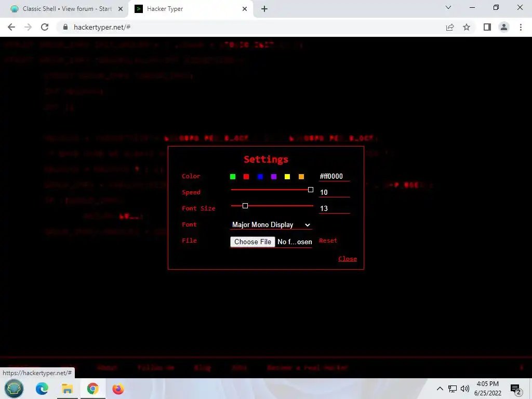
Task: Bookmark this page with the star
Action: coord(467,27)
